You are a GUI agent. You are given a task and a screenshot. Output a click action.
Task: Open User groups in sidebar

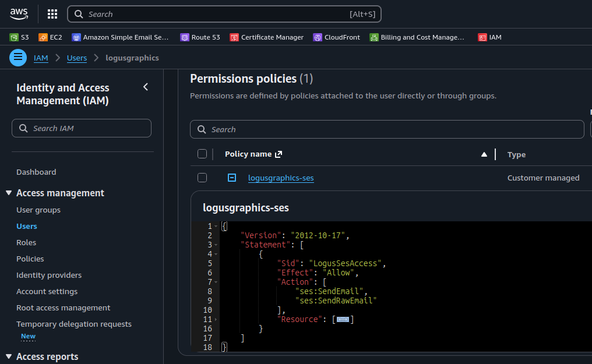pyautogui.click(x=38, y=210)
